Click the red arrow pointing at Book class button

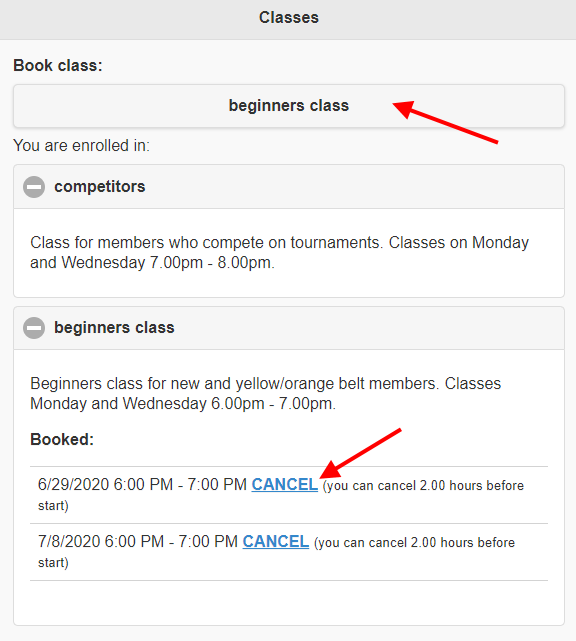[445, 122]
